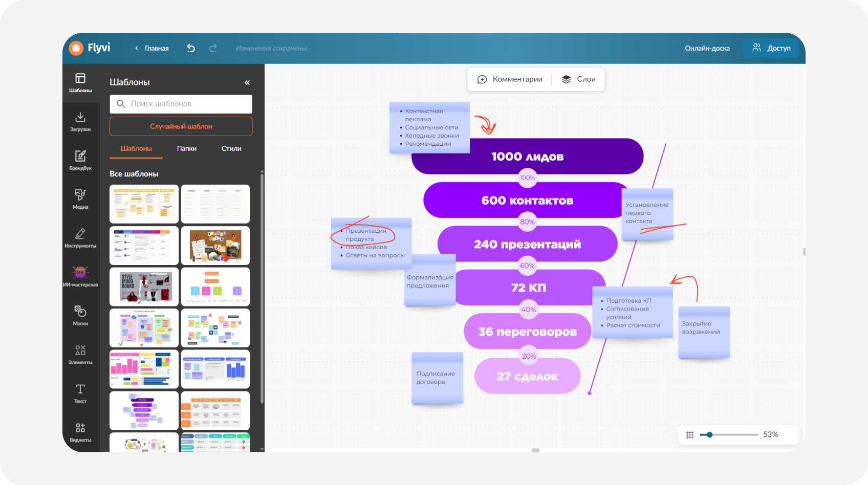Open Слои panel
Image resolution: width=868 pixels, height=485 pixels.
pyautogui.click(x=579, y=79)
